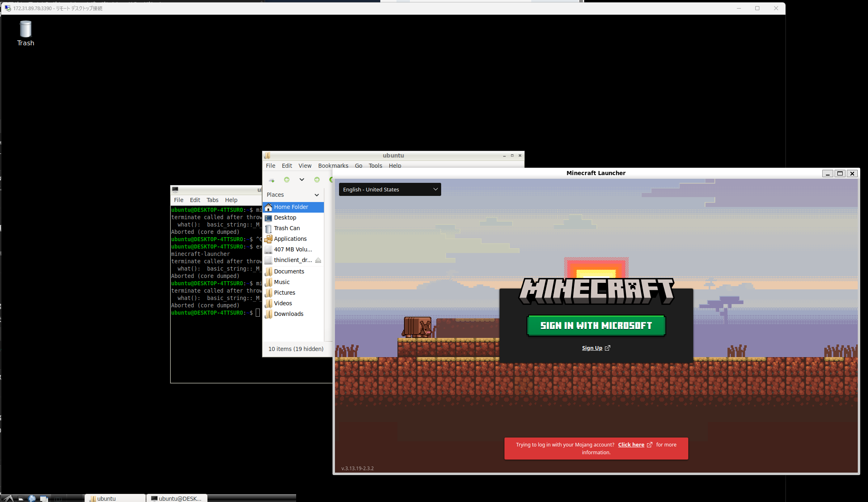868x502 pixels.
Task: Eject the thinclient drive via eject icon
Action: [318, 260]
